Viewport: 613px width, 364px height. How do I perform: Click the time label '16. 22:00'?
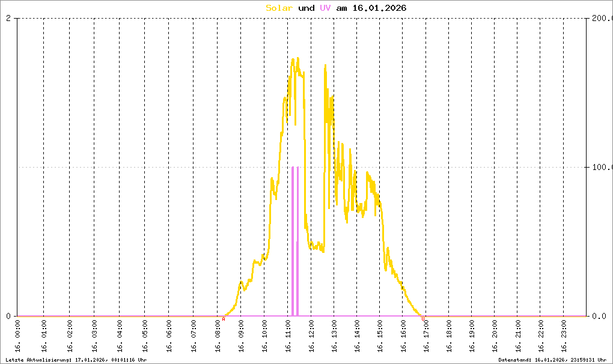[540, 336]
